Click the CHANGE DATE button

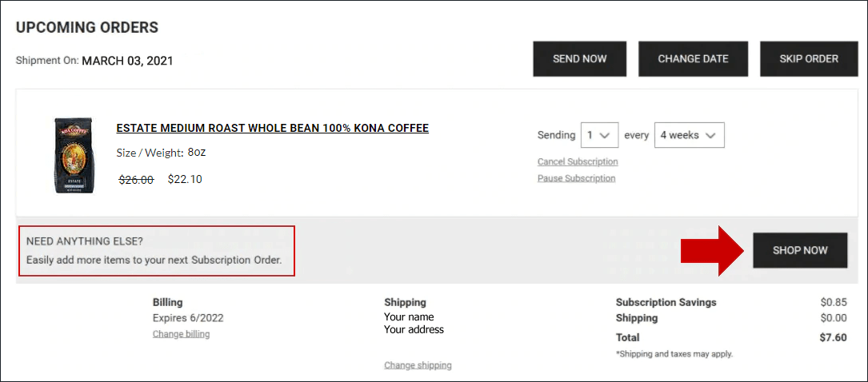(x=693, y=58)
